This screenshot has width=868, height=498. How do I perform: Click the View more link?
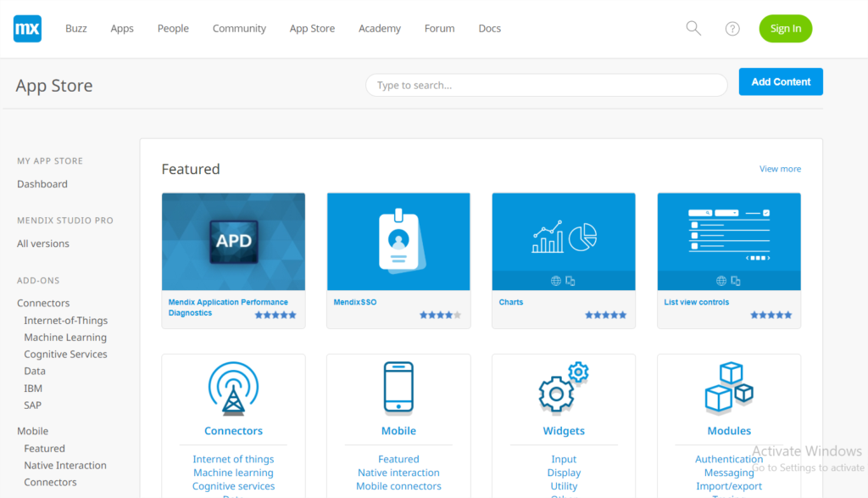click(780, 169)
